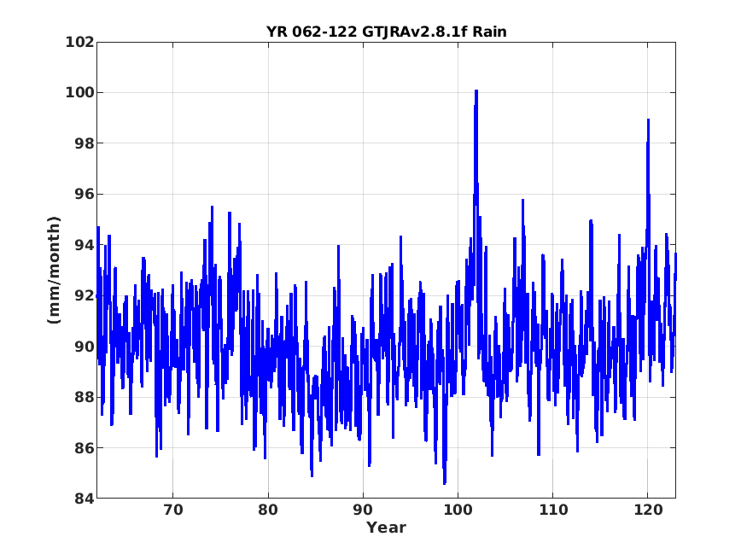
Task: Click the y-axis tick label 102
Action: pos(79,42)
